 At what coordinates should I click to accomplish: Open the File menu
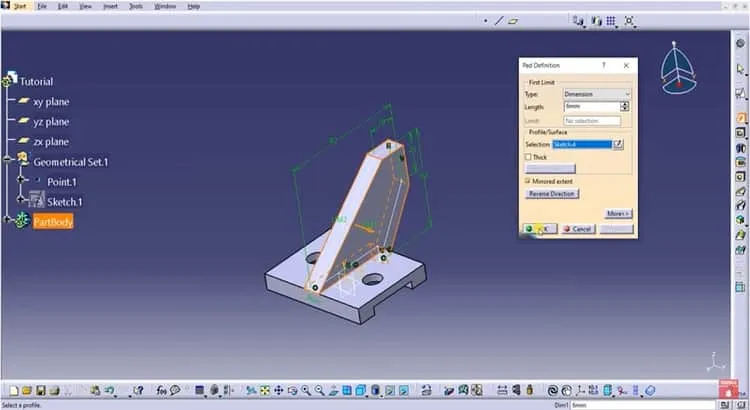pyautogui.click(x=42, y=6)
